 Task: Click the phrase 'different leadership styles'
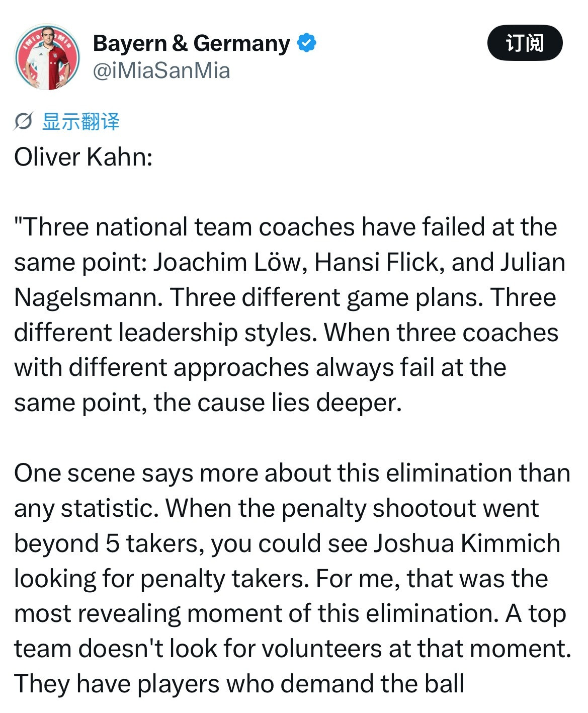pyautogui.click(x=165, y=333)
